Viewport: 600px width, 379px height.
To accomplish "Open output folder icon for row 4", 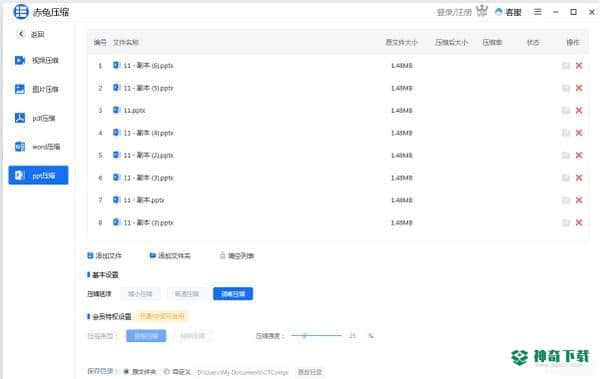I will 566,133.
